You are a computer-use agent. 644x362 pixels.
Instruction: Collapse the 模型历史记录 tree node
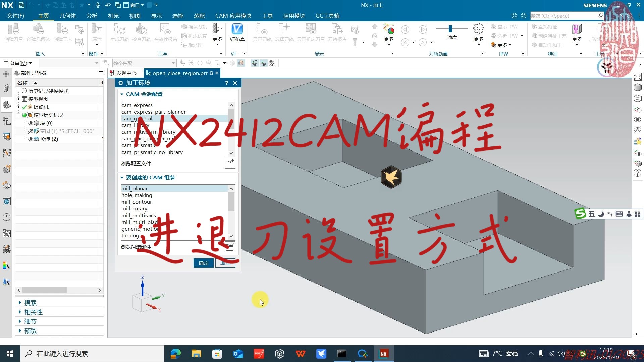click(x=18, y=115)
